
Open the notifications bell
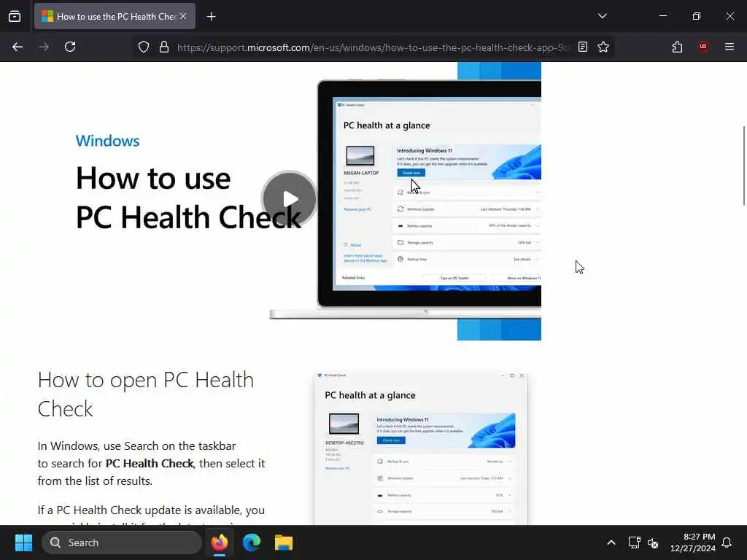pos(727,542)
